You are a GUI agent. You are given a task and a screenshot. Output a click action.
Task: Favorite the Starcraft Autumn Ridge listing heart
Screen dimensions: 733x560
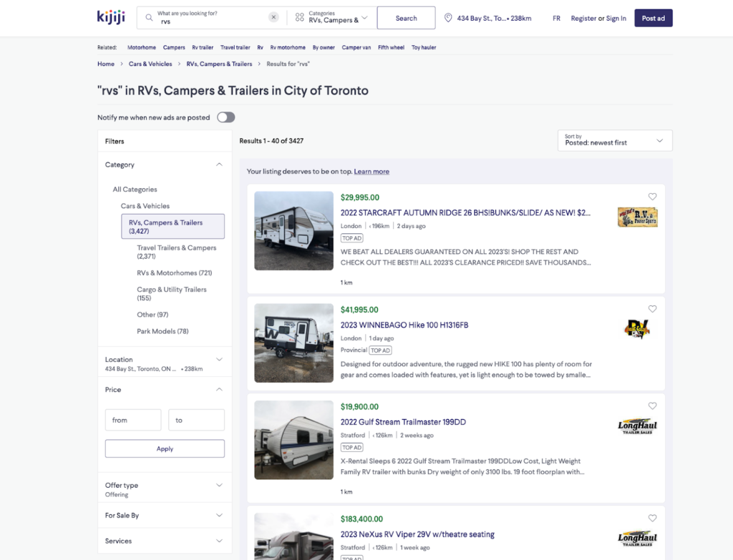click(x=652, y=197)
